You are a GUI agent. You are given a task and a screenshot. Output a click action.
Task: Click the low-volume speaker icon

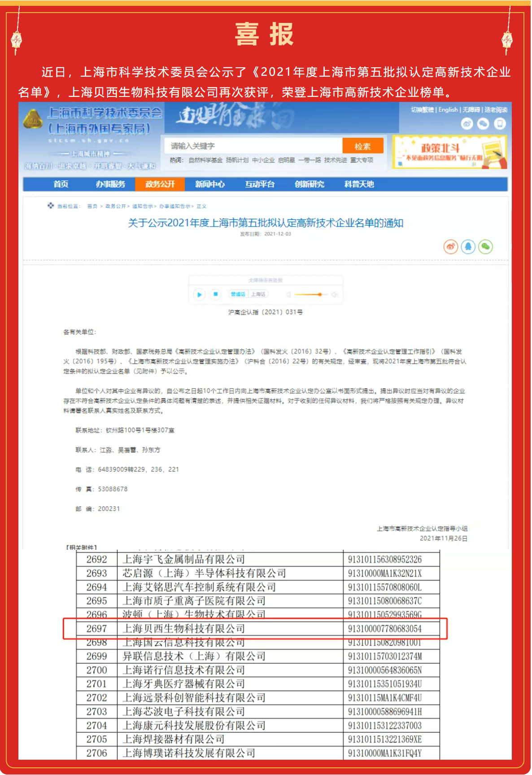[x=288, y=294]
